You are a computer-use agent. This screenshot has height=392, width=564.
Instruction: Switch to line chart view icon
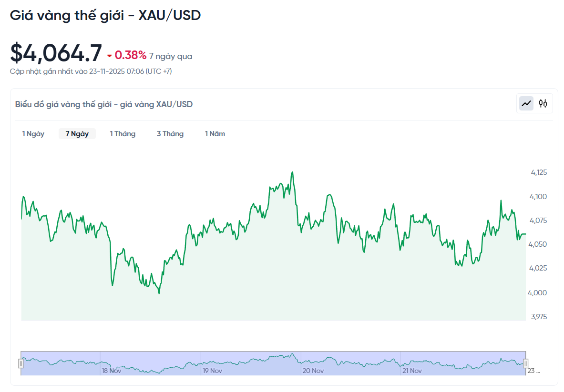tap(526, 103)
